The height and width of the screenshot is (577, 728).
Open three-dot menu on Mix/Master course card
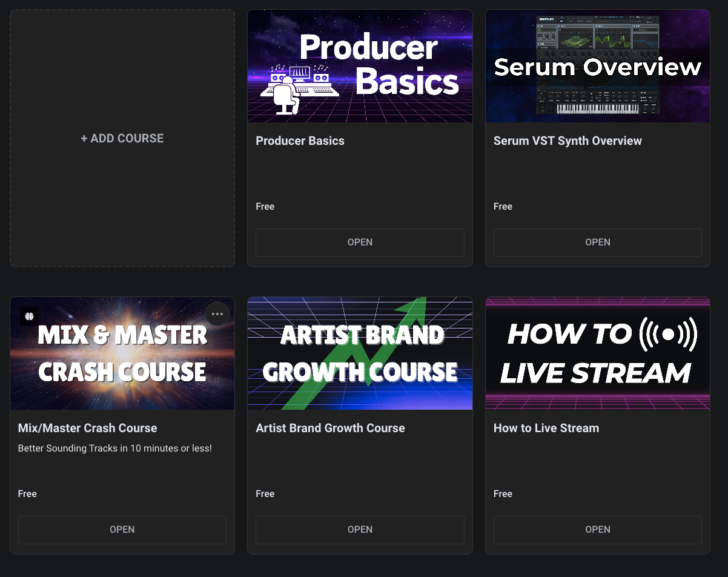[x=217, y=314]
